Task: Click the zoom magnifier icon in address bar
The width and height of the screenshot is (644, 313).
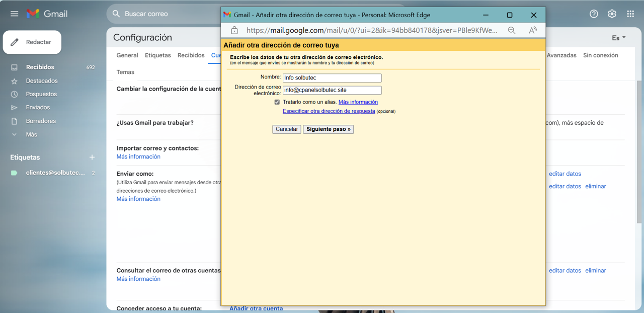Action: click(x=512, y=30)
